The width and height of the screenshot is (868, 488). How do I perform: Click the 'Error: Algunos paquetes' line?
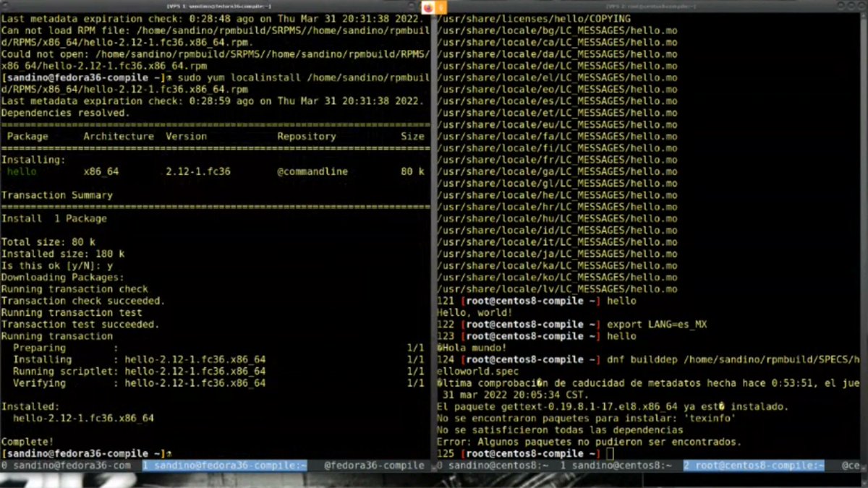[x=590, y=442]
